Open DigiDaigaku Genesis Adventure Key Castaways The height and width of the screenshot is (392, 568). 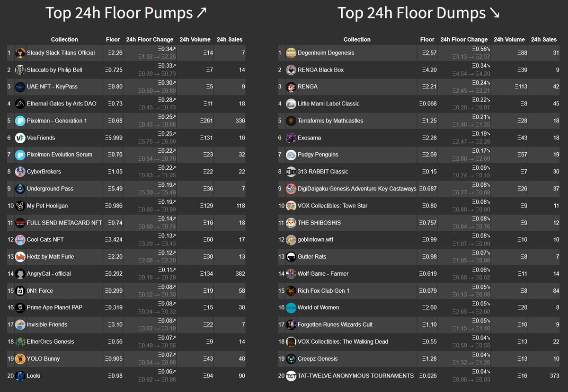(x=357, y=189)
